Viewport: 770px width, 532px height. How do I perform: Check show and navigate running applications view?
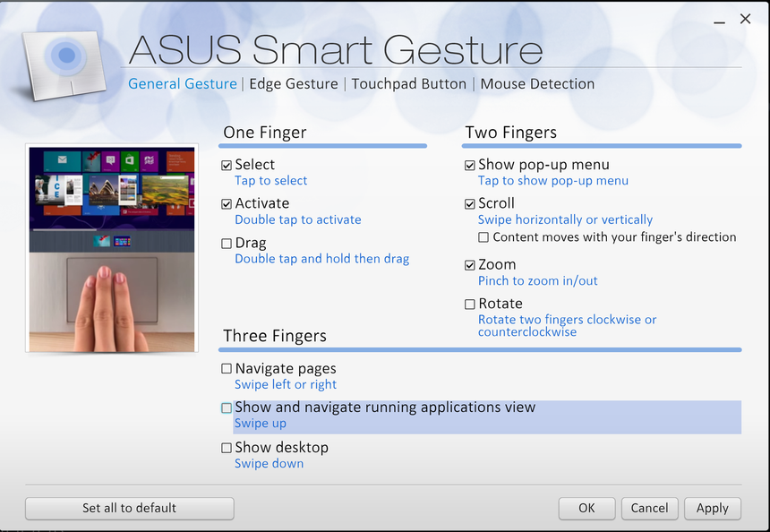coord(226,408)
